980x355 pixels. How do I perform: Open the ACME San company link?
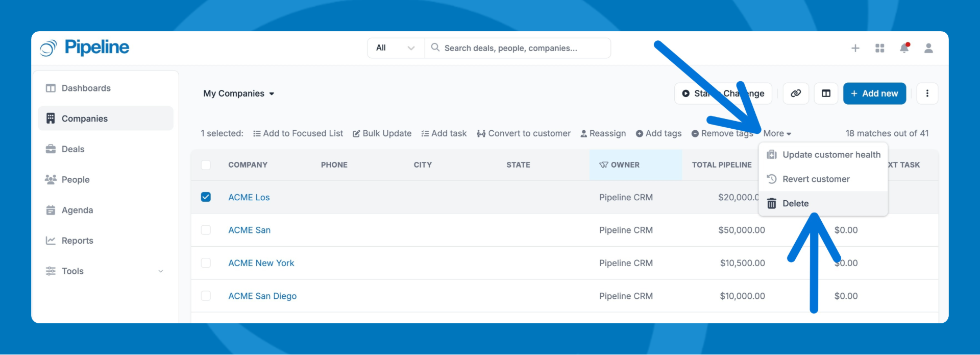tap(250, 230)
